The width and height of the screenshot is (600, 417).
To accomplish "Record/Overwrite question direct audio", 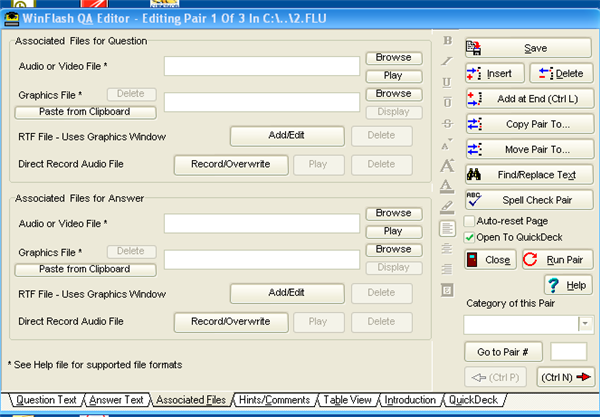I will 231,165.
